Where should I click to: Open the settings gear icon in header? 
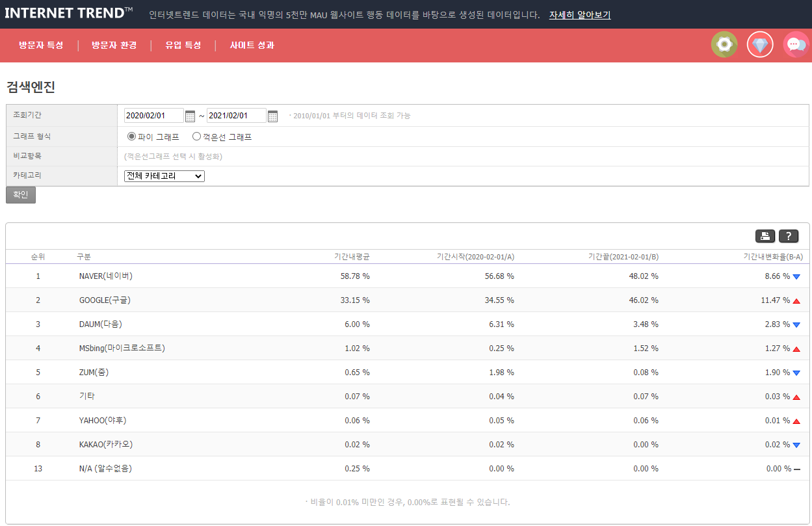[x=724, y=44]
